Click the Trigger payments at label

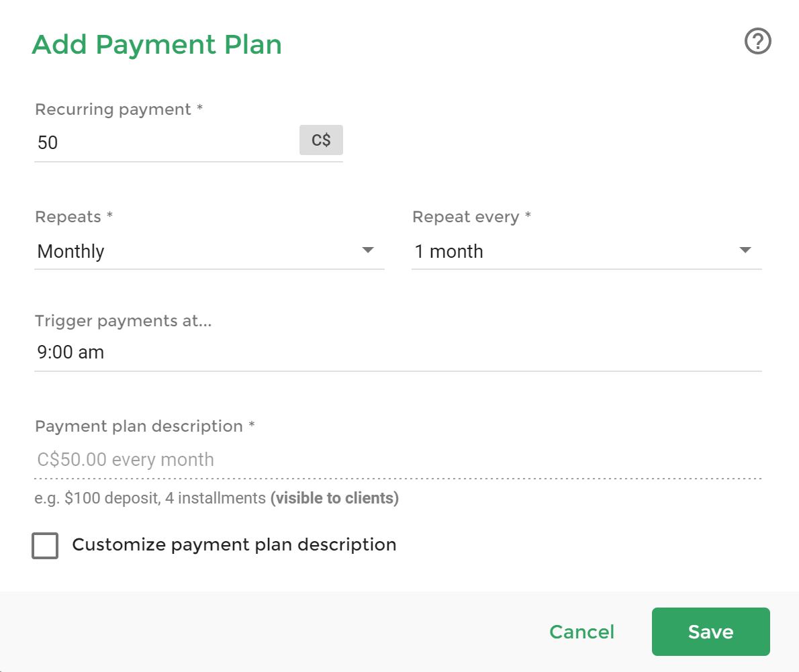point(123,321)
